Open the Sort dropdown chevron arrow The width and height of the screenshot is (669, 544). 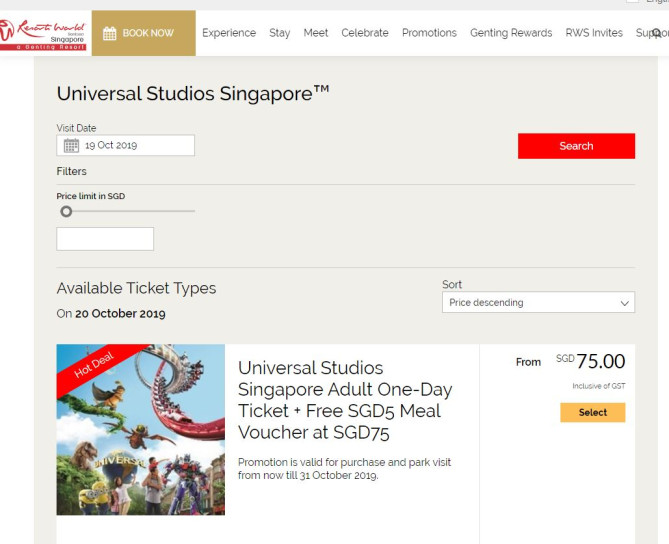625,303
